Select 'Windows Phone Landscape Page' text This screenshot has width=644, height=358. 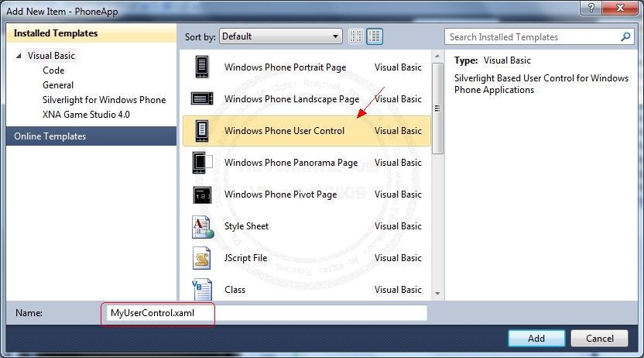(292, 99)
